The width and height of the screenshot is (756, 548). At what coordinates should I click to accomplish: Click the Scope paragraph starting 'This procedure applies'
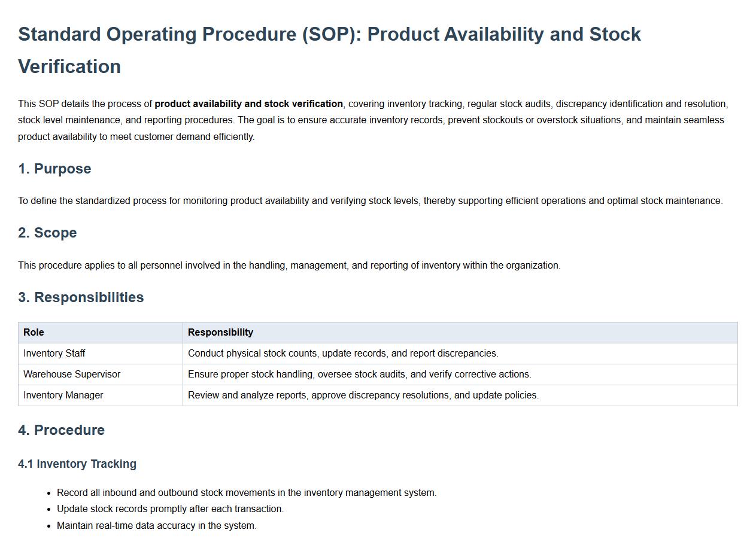coord(289,266)
